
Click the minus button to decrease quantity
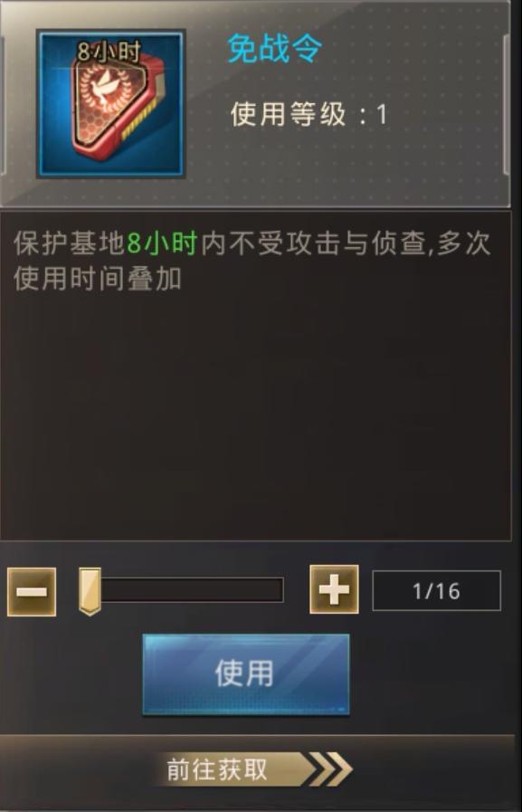pos(32,591)
